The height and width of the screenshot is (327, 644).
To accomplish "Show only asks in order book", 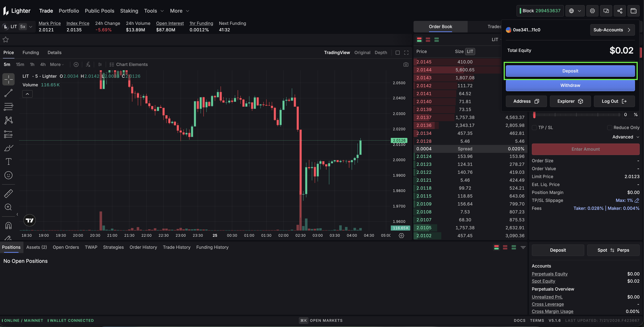I will pos(428,39).
